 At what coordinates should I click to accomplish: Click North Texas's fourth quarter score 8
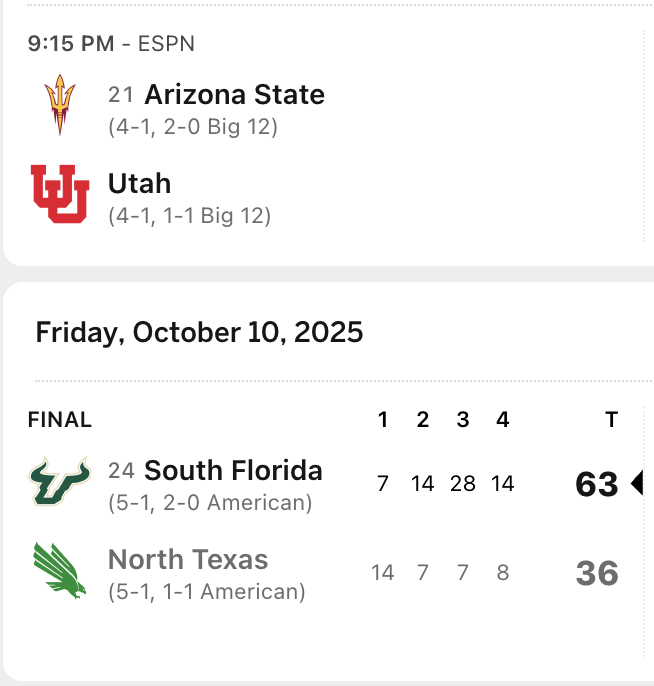coord(502,573)
